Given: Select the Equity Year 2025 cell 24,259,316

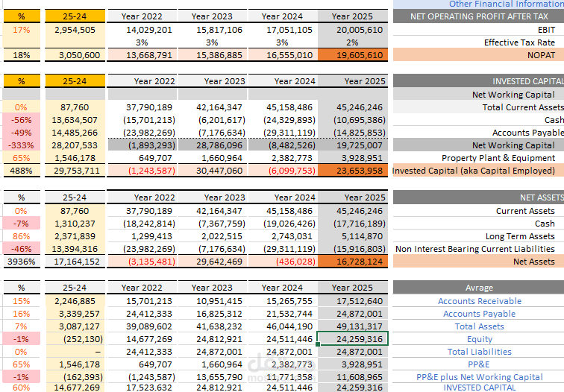Looking at the screenshot, I should 352,339.
